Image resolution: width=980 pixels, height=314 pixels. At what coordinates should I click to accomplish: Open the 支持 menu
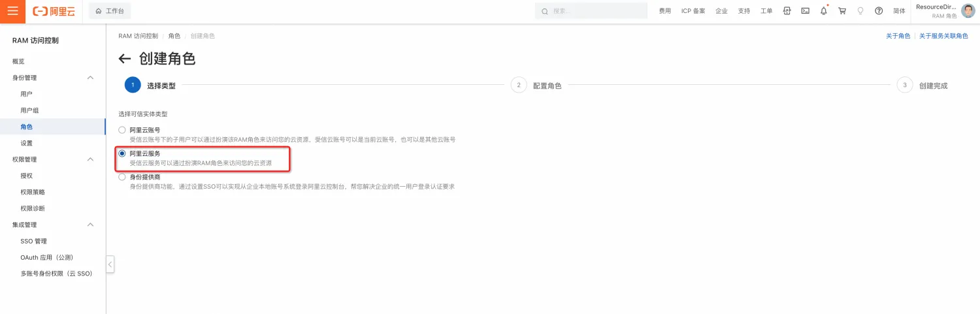point(744,11)
